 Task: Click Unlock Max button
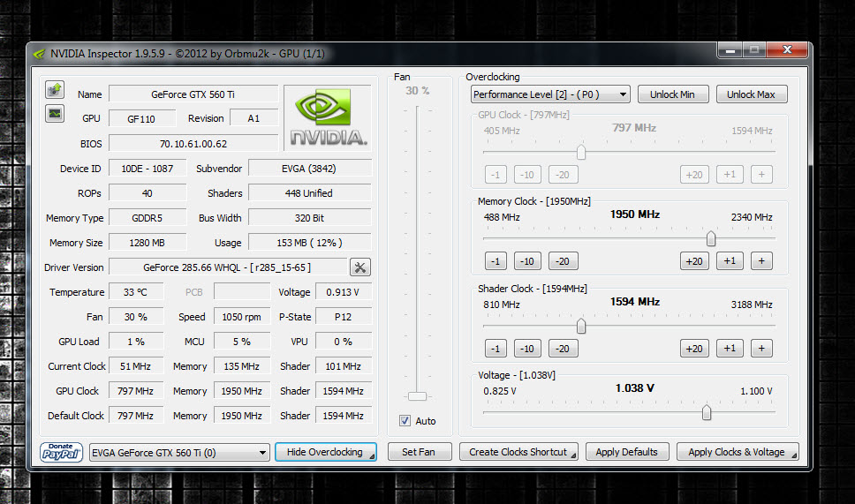[751, 94]
